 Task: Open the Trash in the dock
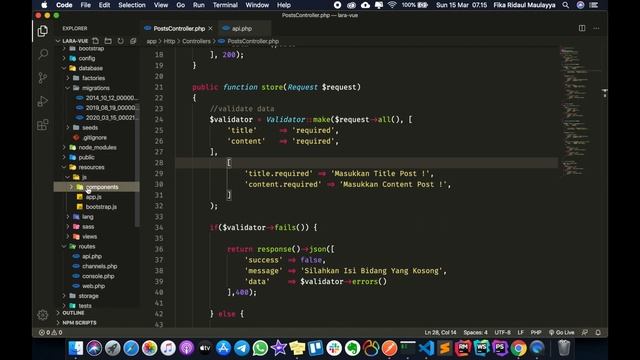click(x=564, y=348)
